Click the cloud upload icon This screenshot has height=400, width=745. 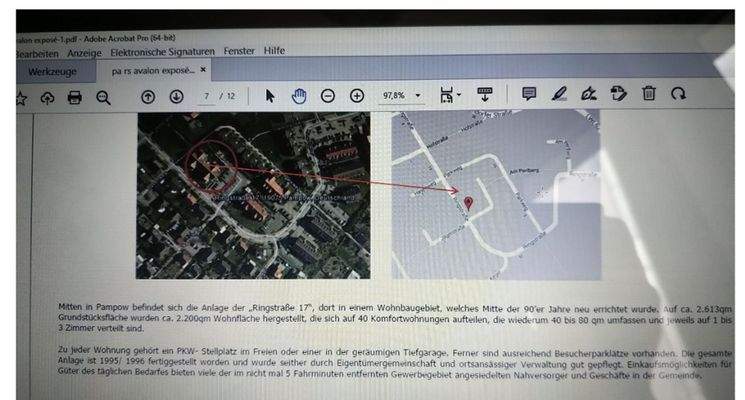point(47,98)
